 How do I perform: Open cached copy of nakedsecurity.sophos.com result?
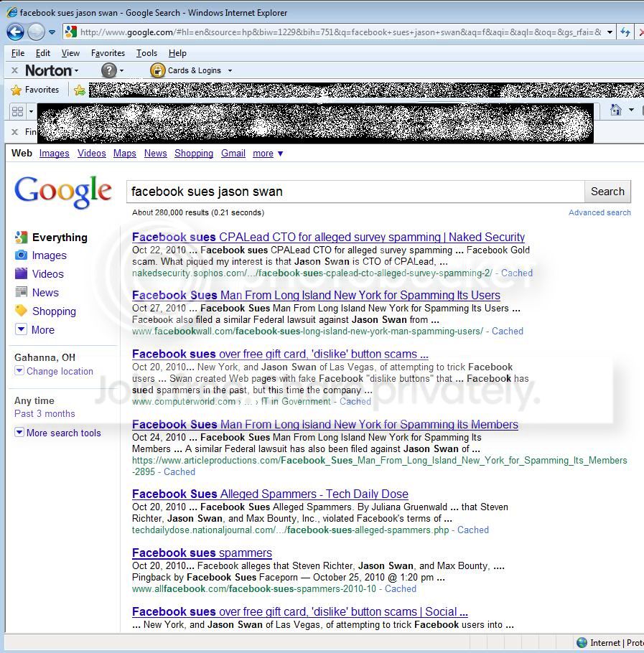coord(516,273)
